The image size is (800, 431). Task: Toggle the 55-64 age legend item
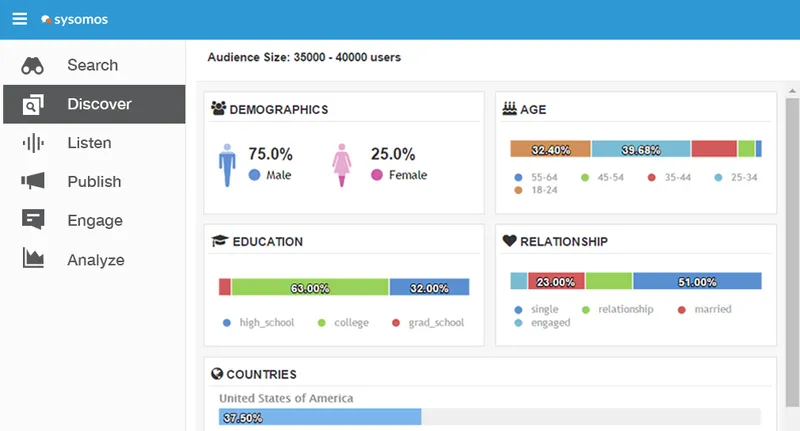536,178
